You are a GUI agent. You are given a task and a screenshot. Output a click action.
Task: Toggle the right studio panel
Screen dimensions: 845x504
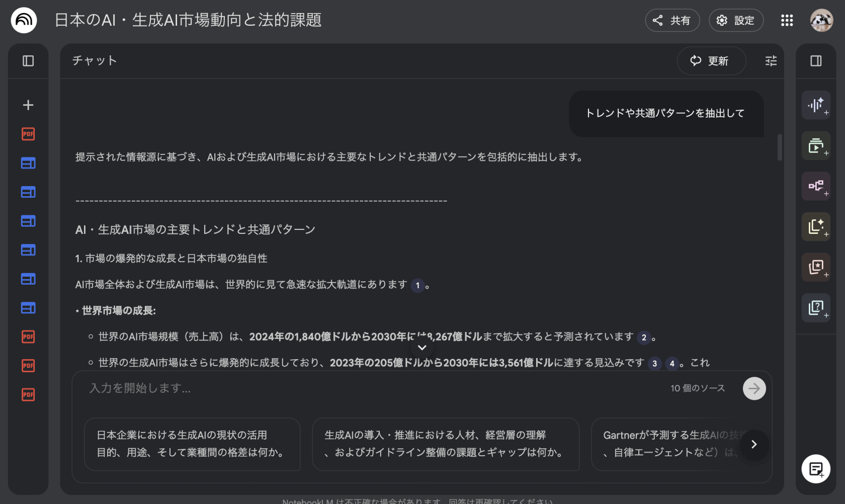point(815,61)
